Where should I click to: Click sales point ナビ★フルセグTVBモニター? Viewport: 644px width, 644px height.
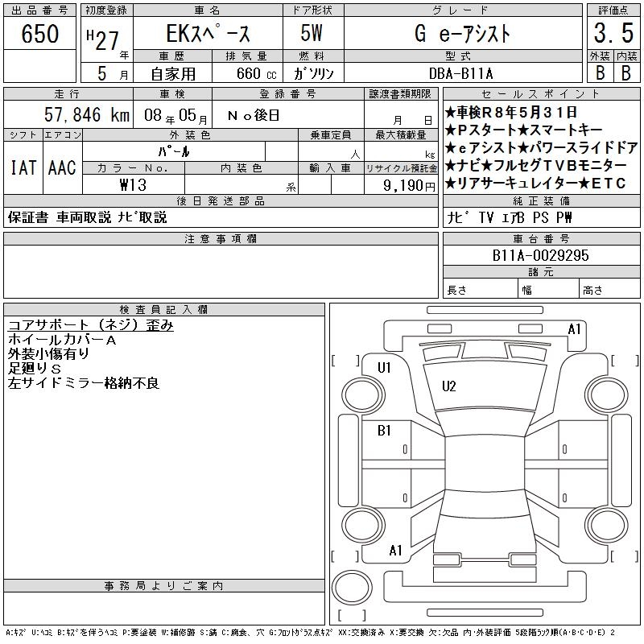click(x=536, y=165)
